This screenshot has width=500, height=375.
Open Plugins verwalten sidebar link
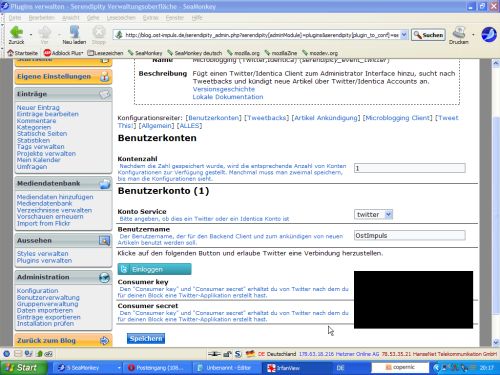(44, 261)
